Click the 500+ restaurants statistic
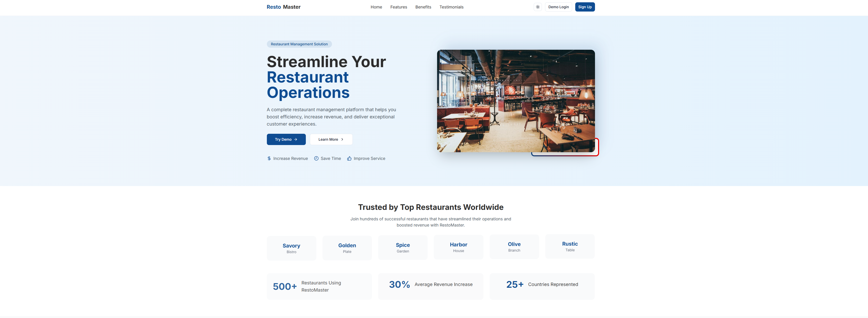868x318 pixels. [x=319, y=286]
